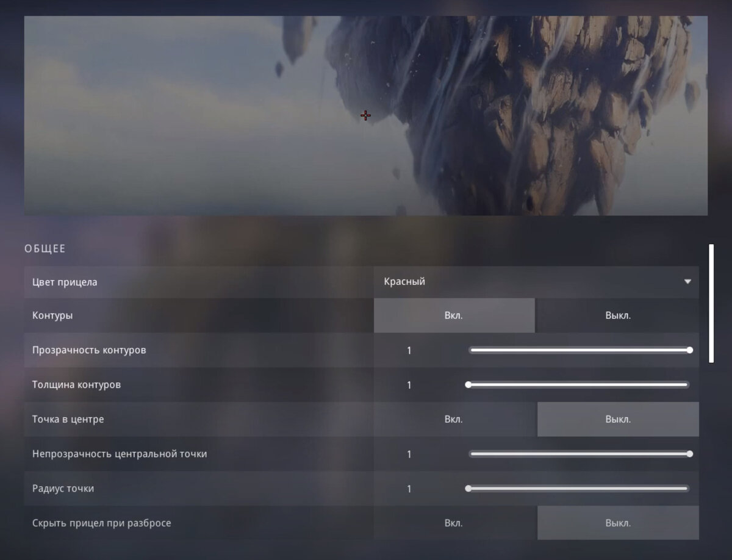
Task: Turn Контуры on with Вкл.
Action: [x=454, y=316]
